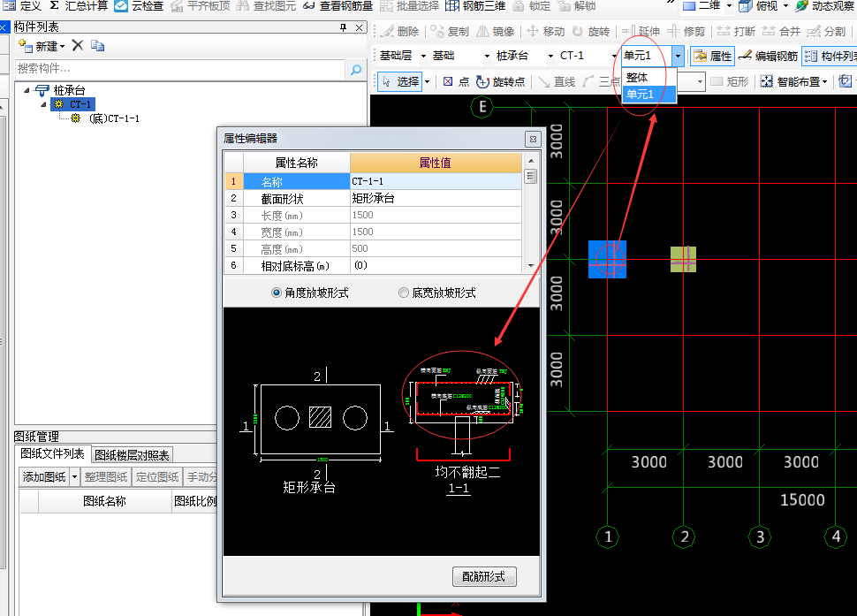The width and height of the screenshot is (857, 616).
Task: Start 云检查 cloud check
Action: 139,6
